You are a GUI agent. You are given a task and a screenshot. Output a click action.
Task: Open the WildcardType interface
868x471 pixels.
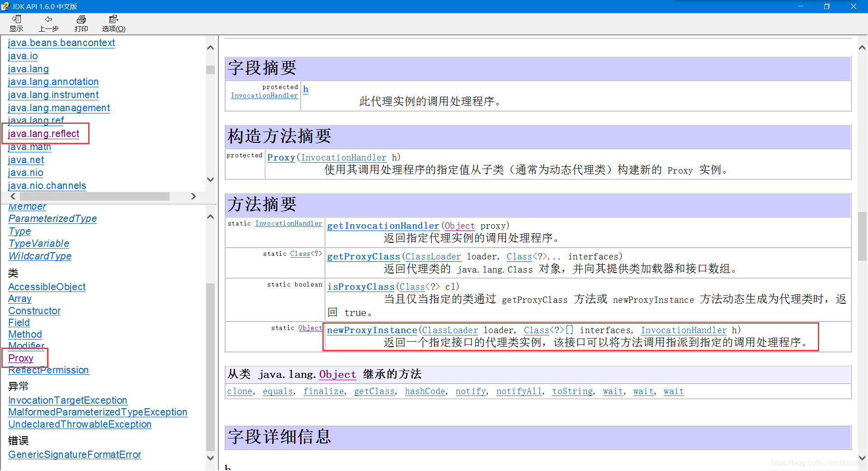[x=40, y=256]
